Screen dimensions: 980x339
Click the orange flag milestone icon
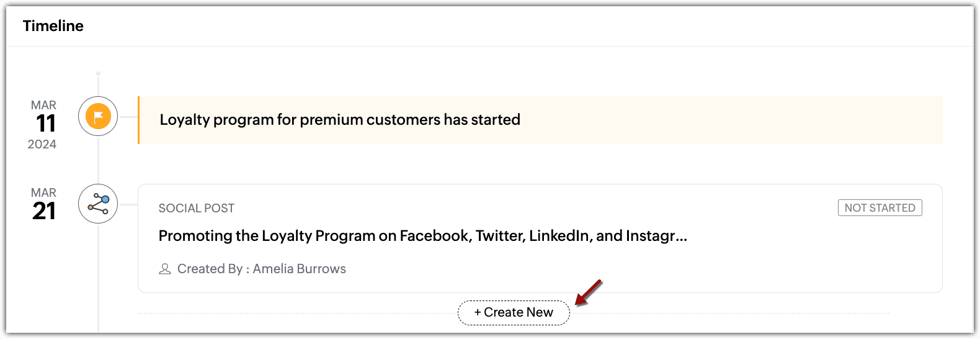(98, 116)
